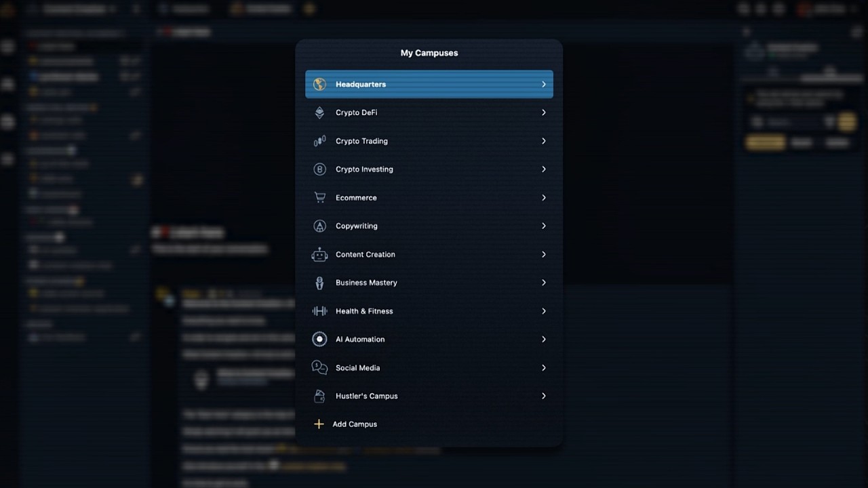
Task: Click the Ecommerce shopping cart icon
Action: tap(319, 198)
